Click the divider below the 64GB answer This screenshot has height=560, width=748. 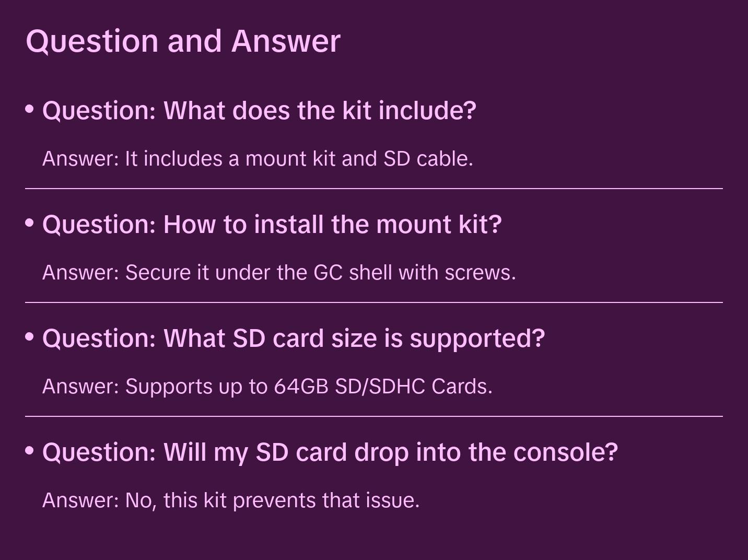(374, 416)
